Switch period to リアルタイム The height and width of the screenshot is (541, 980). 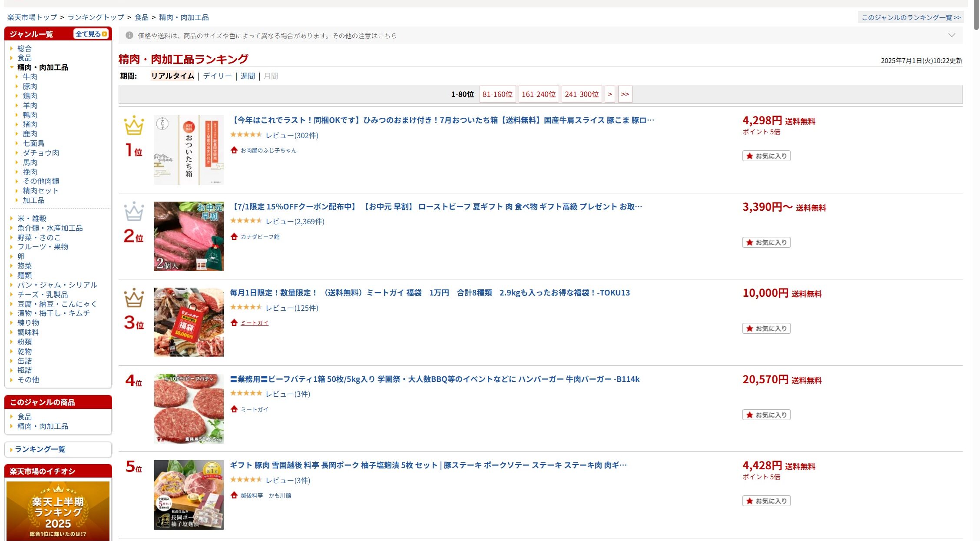(172, 76)
